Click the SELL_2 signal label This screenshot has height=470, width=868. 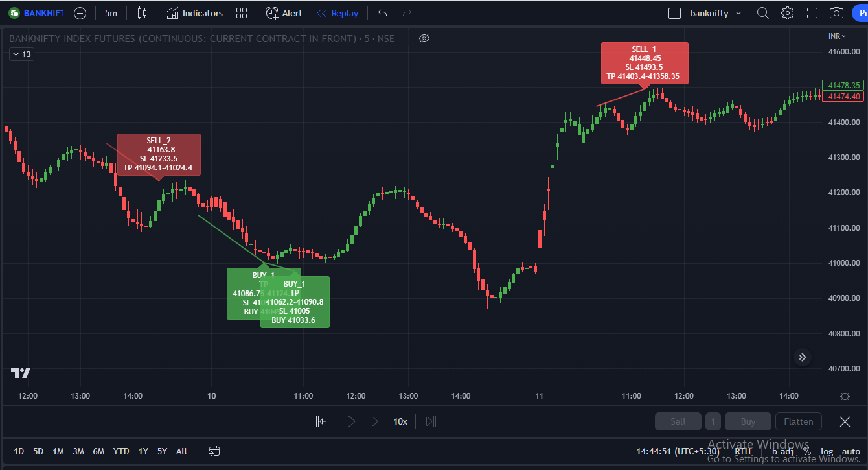click(x=159, y=154)
